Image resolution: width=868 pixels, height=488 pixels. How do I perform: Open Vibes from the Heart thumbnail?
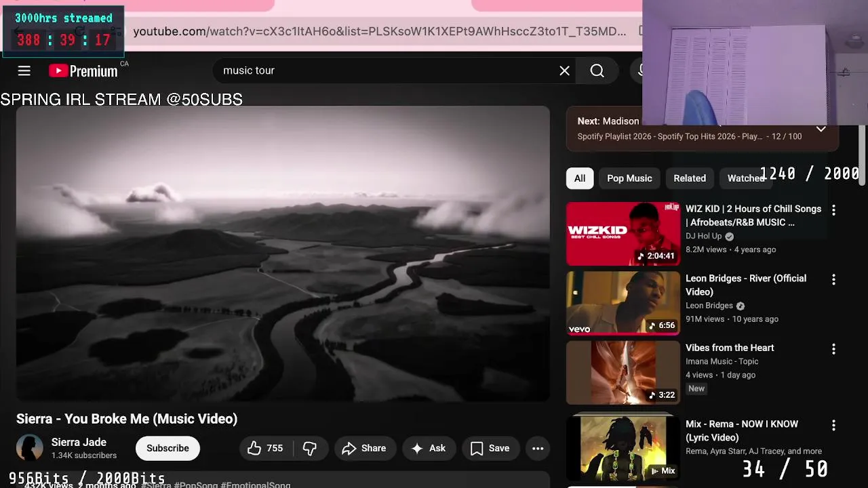point(623,373)
